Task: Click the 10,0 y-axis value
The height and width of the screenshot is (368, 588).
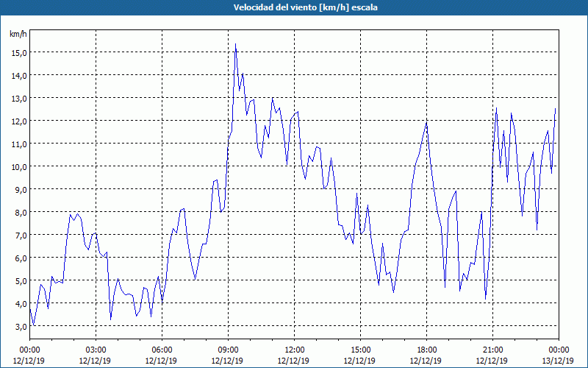Action: tap(19, 167)
